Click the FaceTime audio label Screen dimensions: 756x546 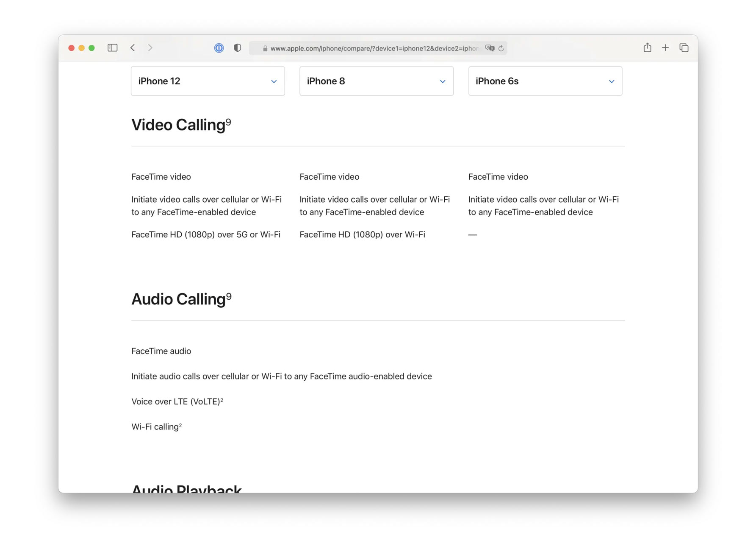click(x=161, y=351)
